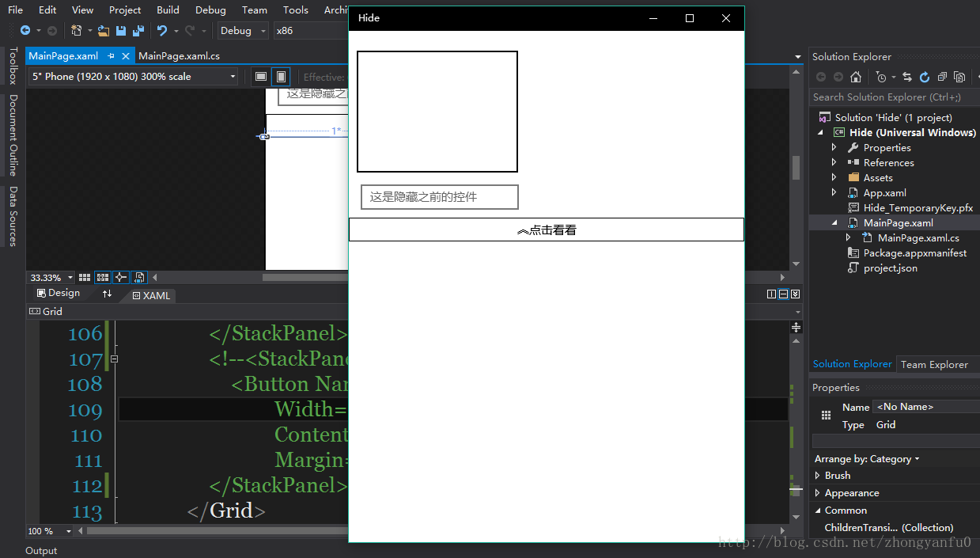
Task: Expand the Appearance category
Action: (x=818, y=493)
